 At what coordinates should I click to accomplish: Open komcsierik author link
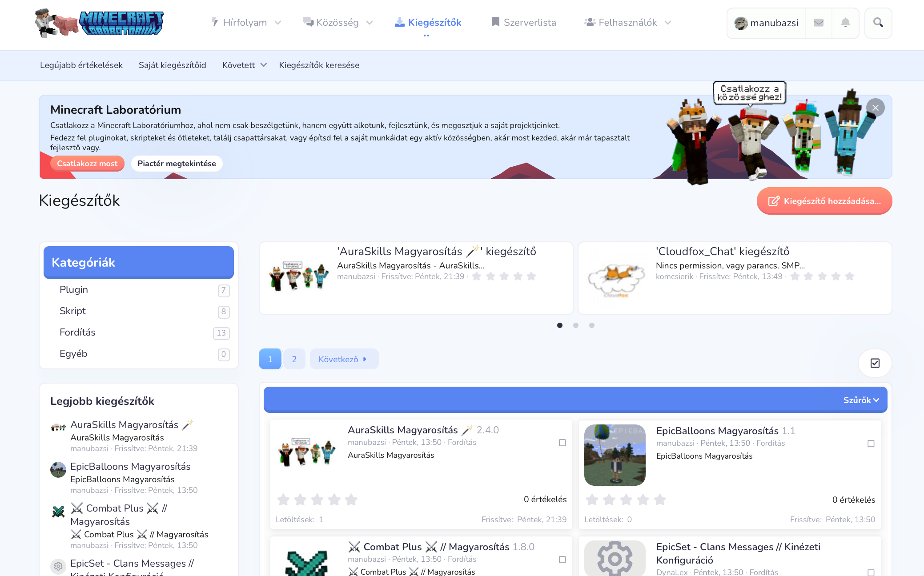(675, 276)
